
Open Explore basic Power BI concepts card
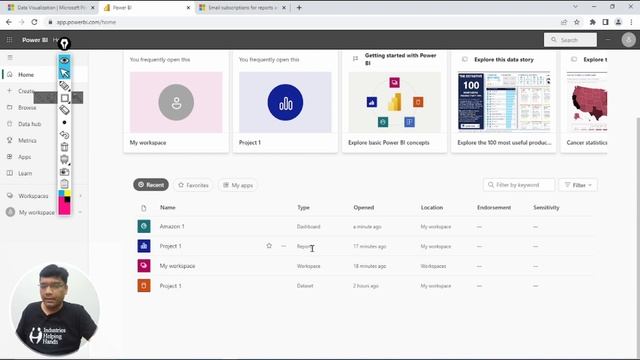click(394, 102)
